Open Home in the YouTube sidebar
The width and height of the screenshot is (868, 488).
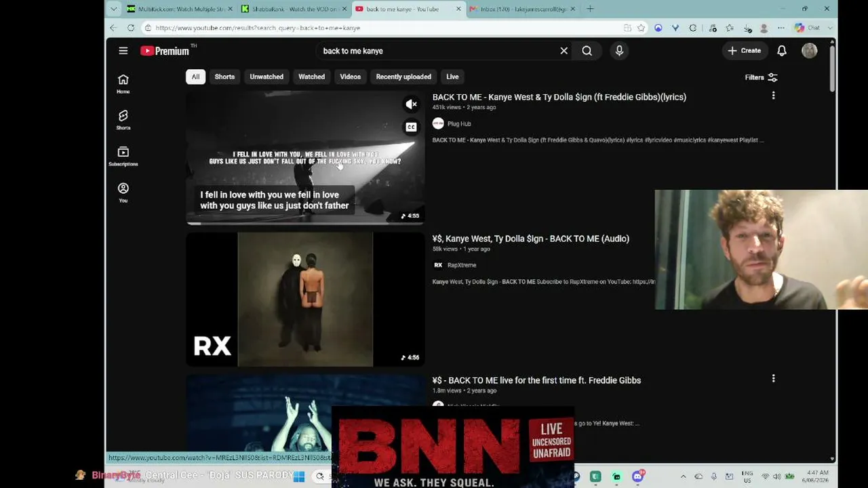[x=123, y=84]
